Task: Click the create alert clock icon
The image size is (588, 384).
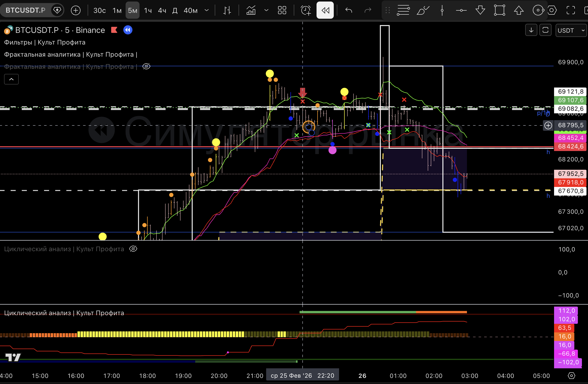Action: coord(306,10)
